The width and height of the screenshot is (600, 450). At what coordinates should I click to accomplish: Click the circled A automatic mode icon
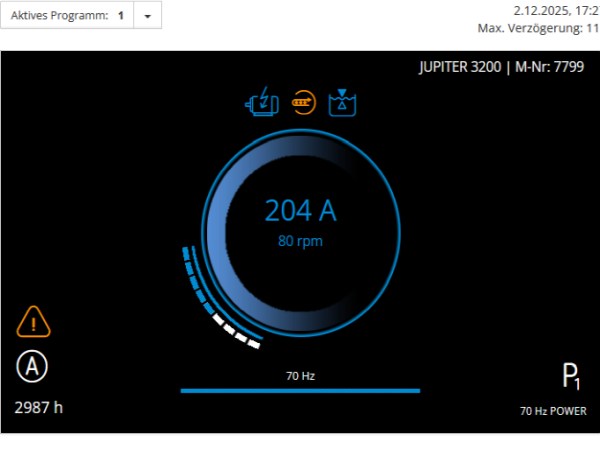[x=32, y=367]
